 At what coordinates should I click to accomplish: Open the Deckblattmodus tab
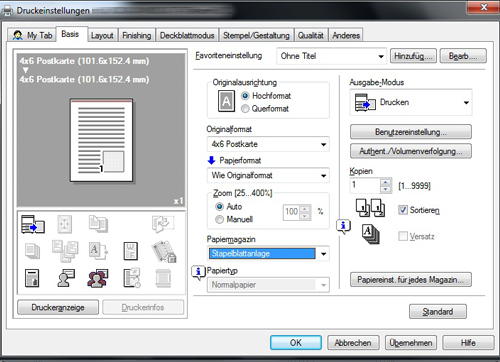[x=187, y=35]
